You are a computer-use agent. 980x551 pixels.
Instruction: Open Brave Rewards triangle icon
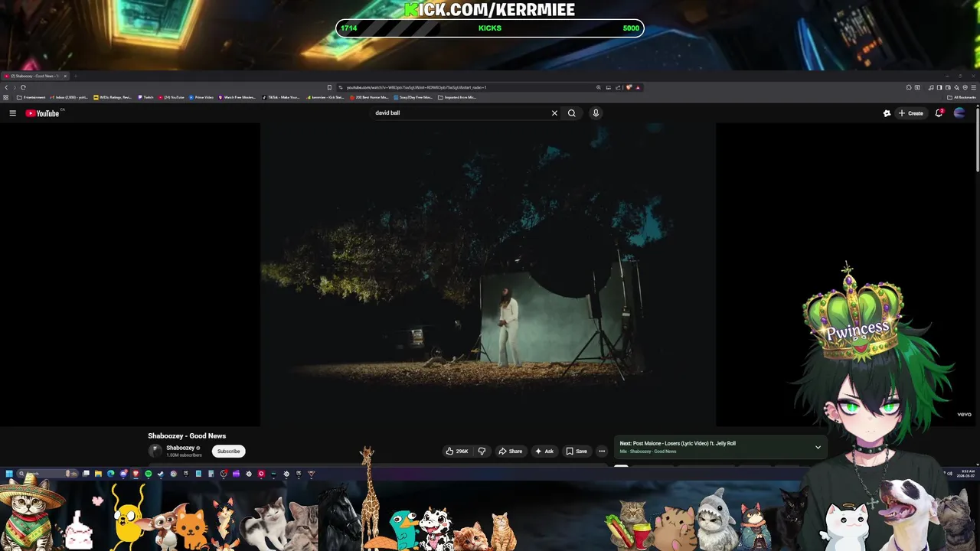[638, 87]
